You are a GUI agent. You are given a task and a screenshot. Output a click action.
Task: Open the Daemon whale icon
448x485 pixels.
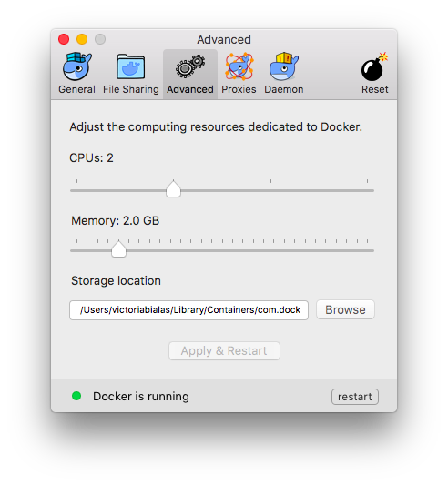coord(284,66)
